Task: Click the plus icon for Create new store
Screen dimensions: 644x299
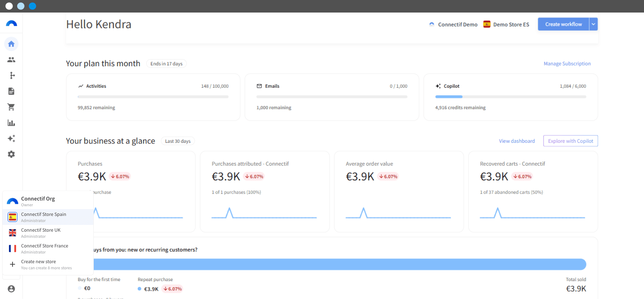Action: (x=13, y=264)
